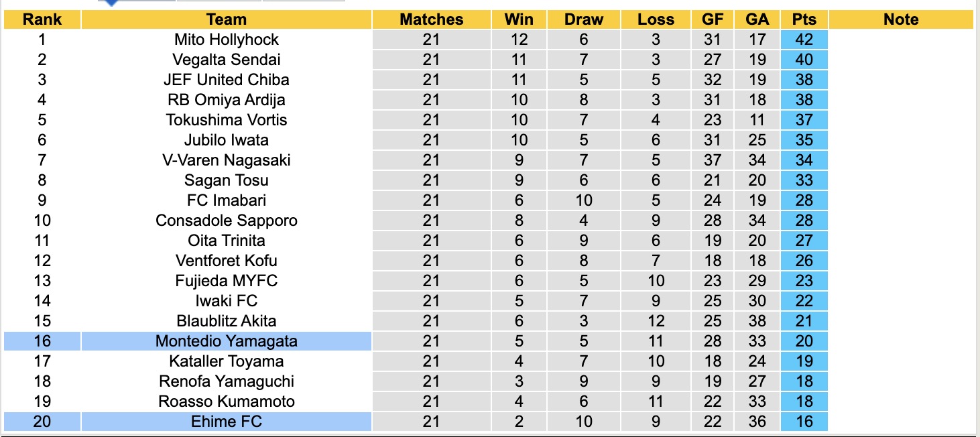Click on Tokushima Vortis in the table
Viewport: 980px width, 437px height.
227,120
